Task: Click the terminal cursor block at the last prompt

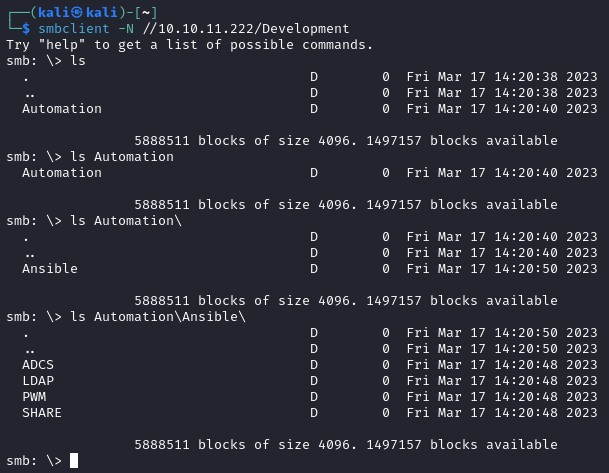Action: tap(74, 461)
